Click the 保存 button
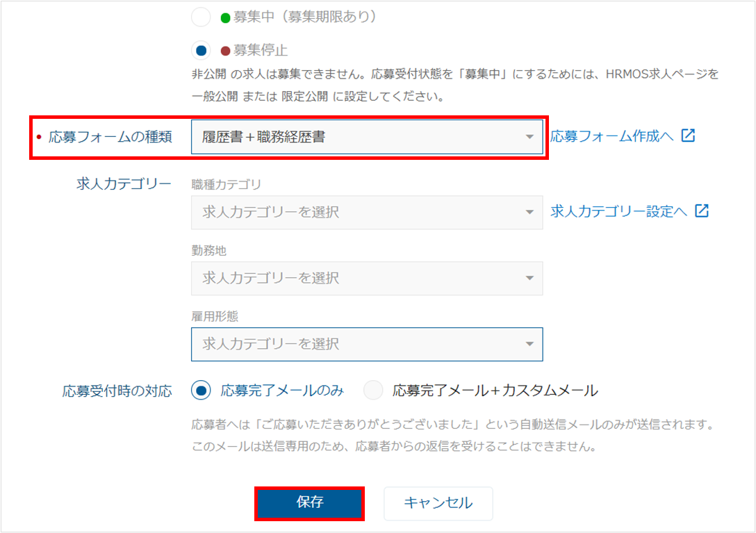 click(x=309, y=503)
